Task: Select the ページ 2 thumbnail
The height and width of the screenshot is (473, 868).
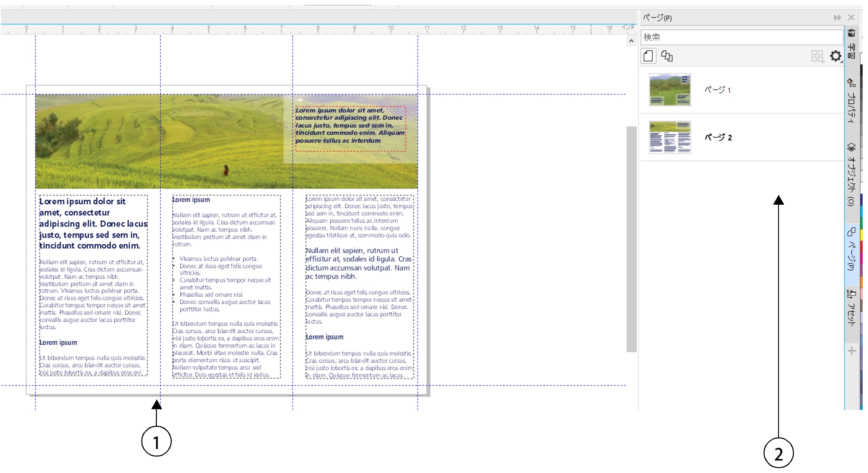Action: click(x=669, y=137)
